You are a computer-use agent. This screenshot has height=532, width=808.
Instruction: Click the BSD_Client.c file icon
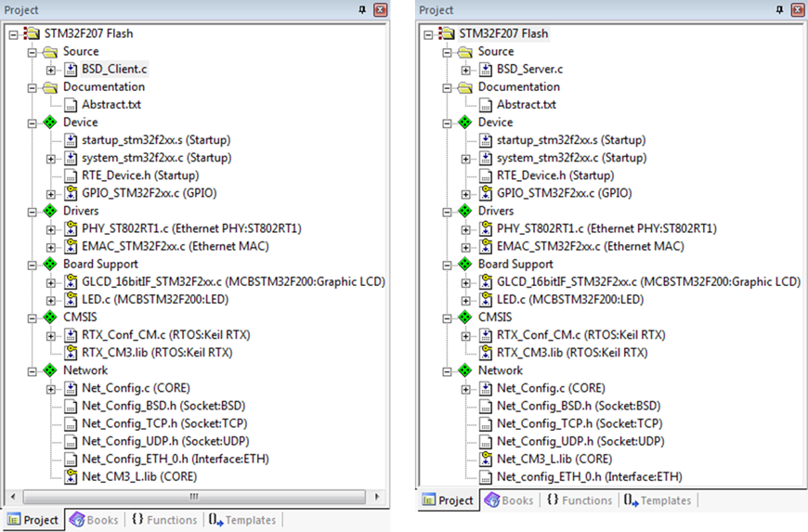pos(72,70)
